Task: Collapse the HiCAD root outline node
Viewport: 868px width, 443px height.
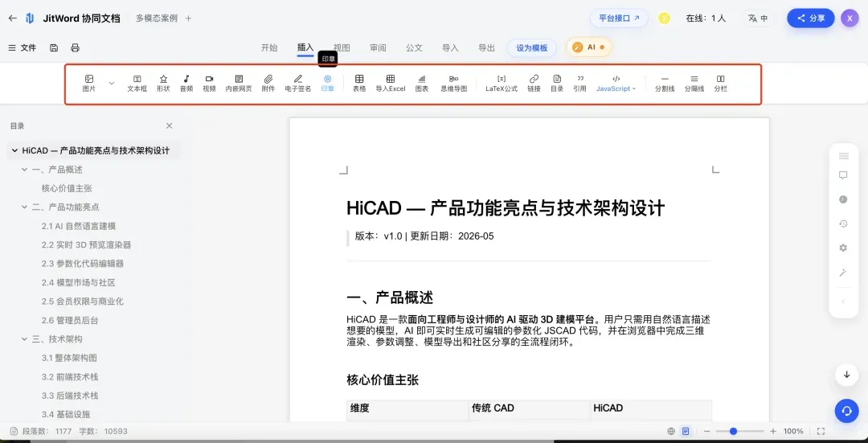Action: click(14, 150)
